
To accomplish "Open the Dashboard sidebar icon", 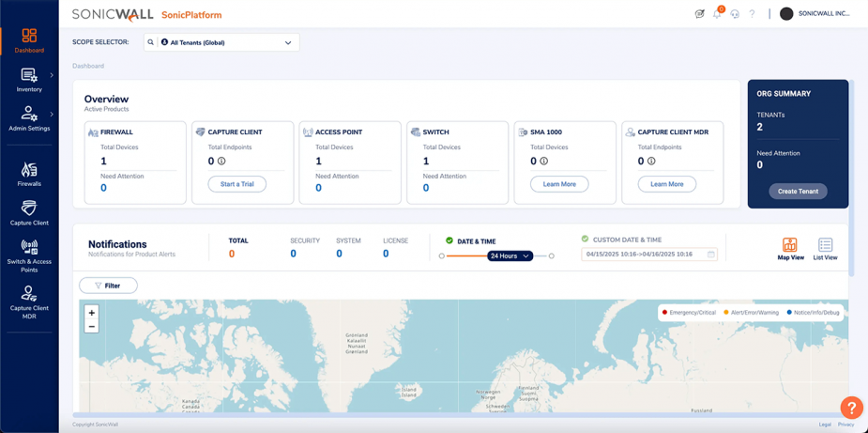I will 29,36.
